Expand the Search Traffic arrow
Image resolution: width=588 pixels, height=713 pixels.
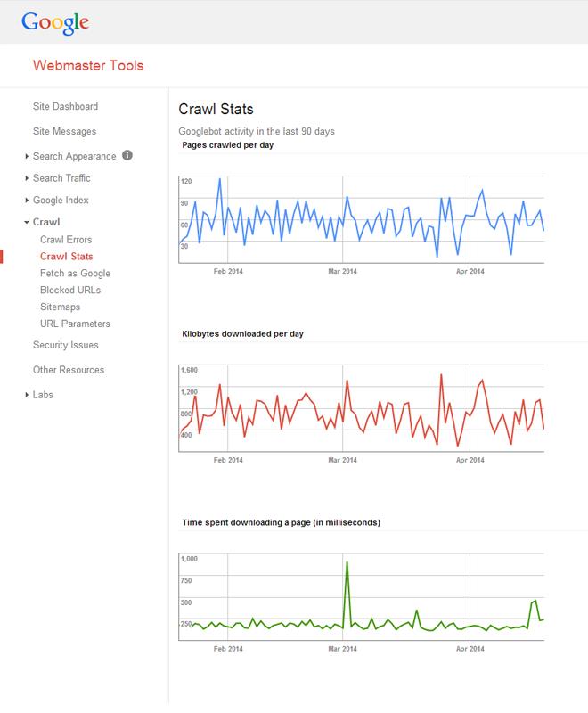point(27,178)
